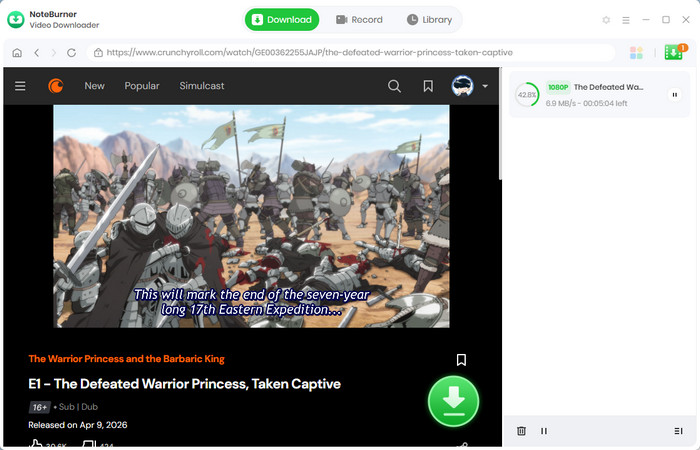Screen dimensions: 700x450
Task: Reload the current page
Action: click(x=71, y=53)
